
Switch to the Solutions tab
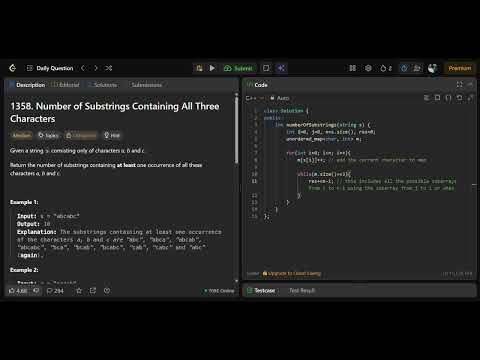[103, 85]
